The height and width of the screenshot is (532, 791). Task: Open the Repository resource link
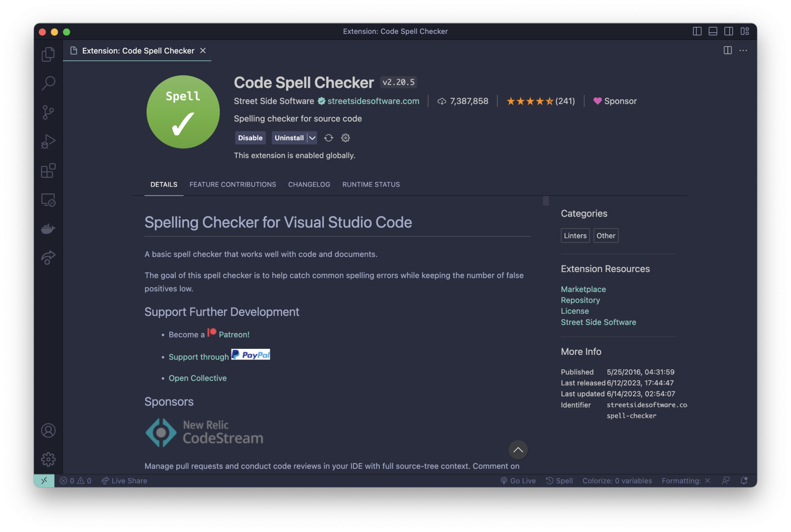coord(580,300)
